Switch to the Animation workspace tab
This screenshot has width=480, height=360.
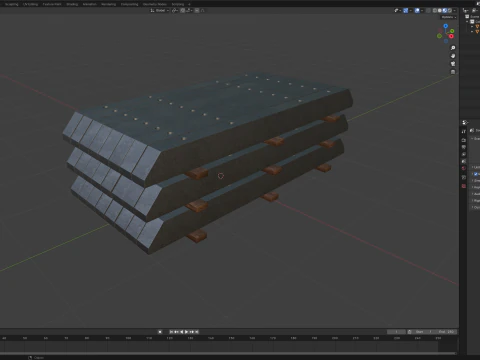[89, 4]
